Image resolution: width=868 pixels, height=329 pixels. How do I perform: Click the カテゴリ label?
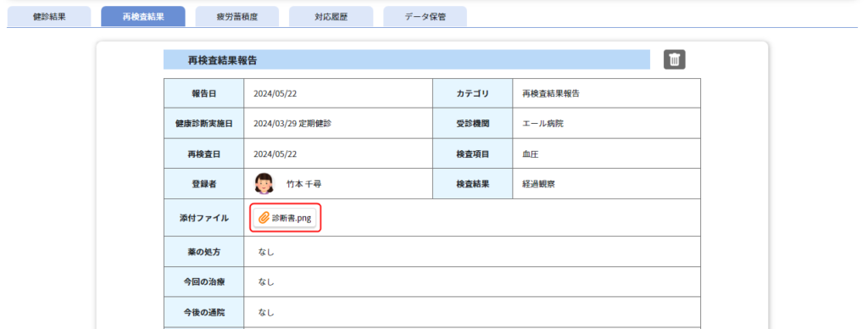(x=473, y=93)
